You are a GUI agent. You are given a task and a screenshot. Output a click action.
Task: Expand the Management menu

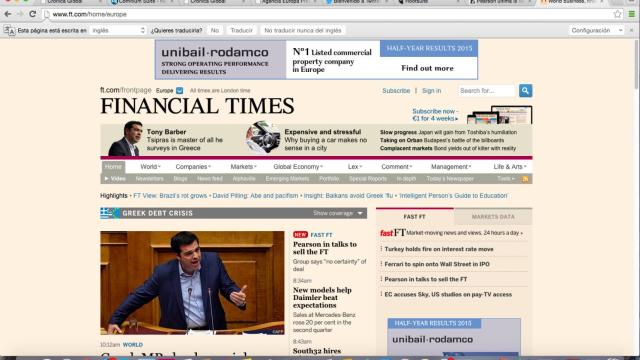coord(451,167)
